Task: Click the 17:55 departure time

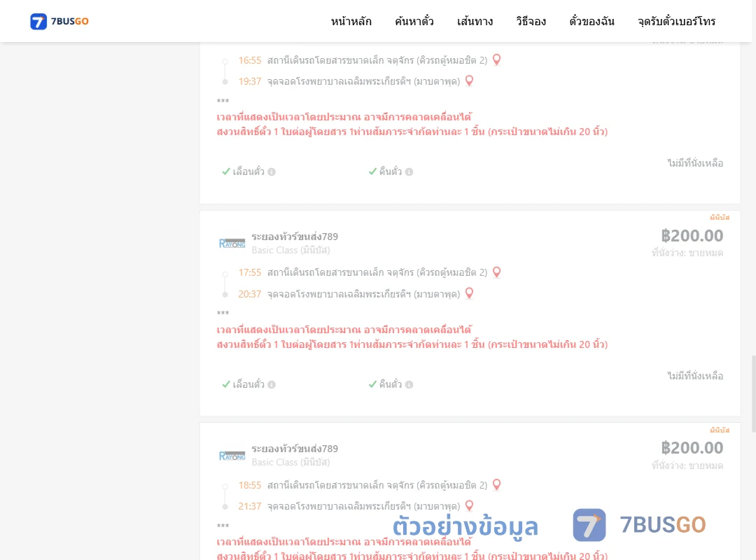Action: click(x=250, y=272)
